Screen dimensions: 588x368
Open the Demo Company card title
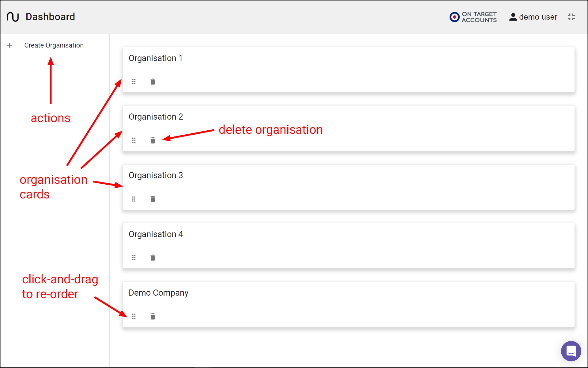click(158, 293)
